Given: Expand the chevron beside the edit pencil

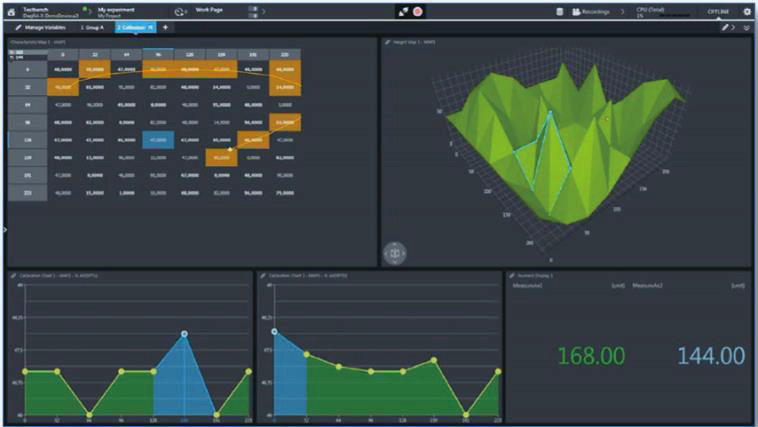Looking at the screenshot, I should [x=733, y=28].
